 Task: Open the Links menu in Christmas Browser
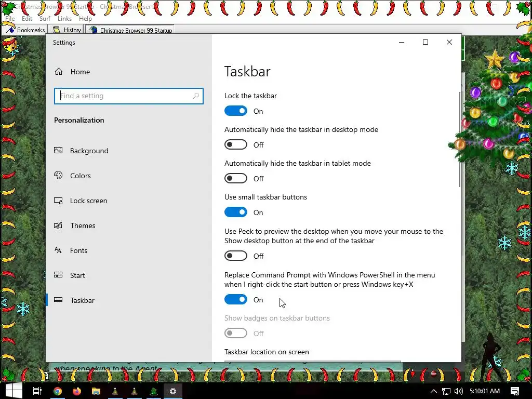[x=64, y=19]
